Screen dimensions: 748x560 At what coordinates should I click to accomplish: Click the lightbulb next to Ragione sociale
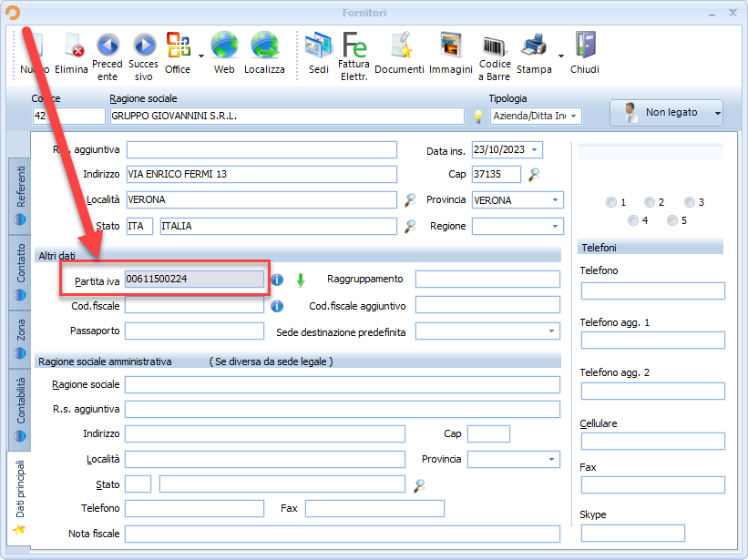478,117
